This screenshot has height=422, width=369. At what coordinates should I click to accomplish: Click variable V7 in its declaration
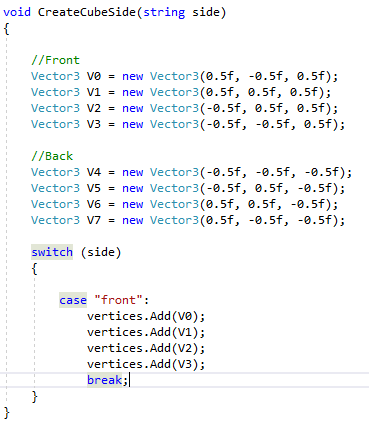[94, 220]
